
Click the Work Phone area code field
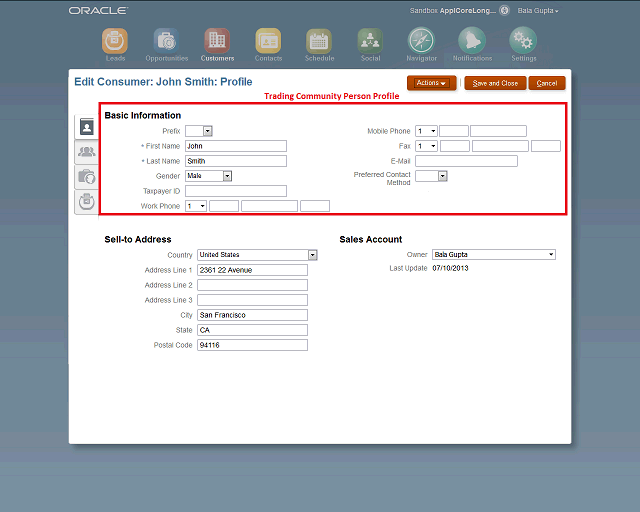coord(224,206)
